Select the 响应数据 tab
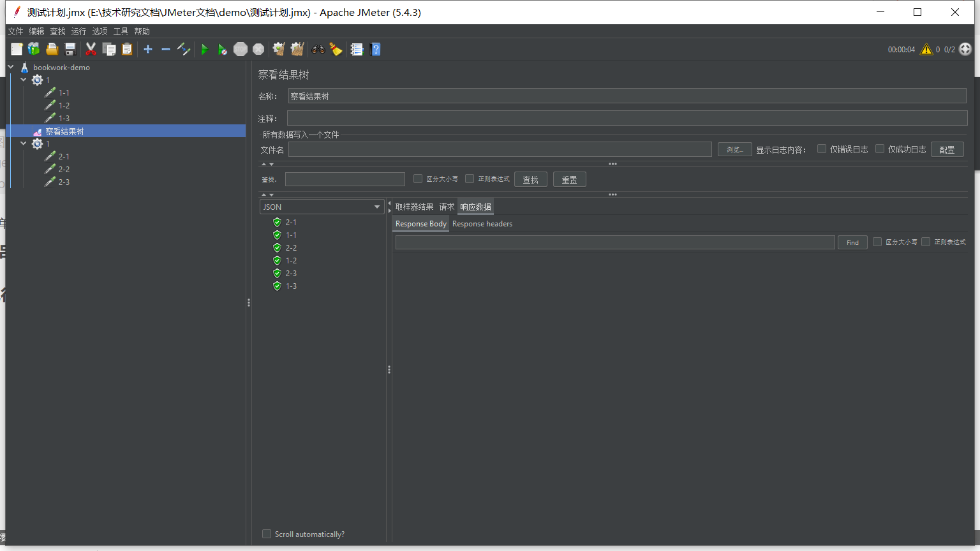Screen dimensions: 980x551 click(475, 207)
